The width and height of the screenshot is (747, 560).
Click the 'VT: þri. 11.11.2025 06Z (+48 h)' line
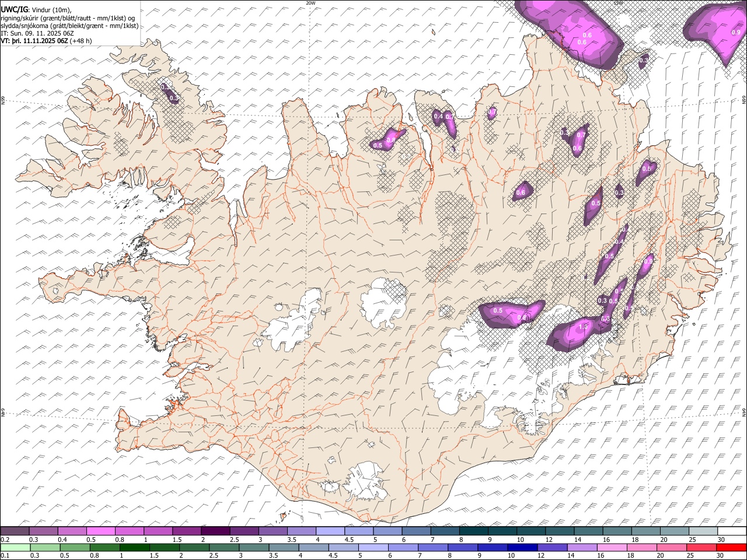(46, 41)
